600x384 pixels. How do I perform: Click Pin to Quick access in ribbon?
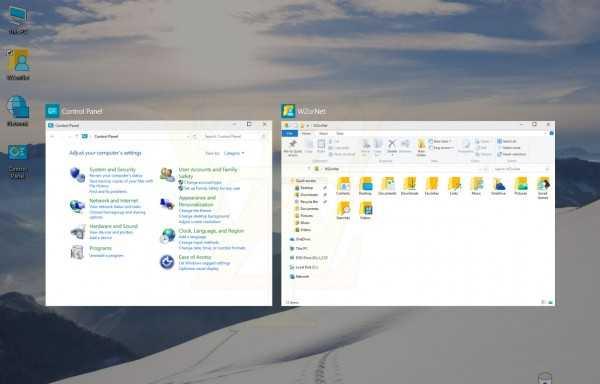(293, 147)
